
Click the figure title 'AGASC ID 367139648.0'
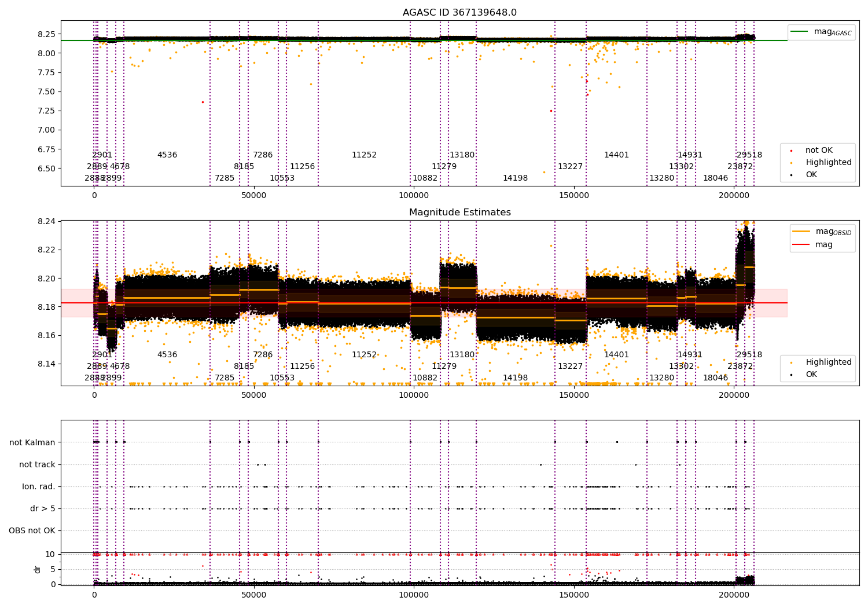tap(459, 13)
